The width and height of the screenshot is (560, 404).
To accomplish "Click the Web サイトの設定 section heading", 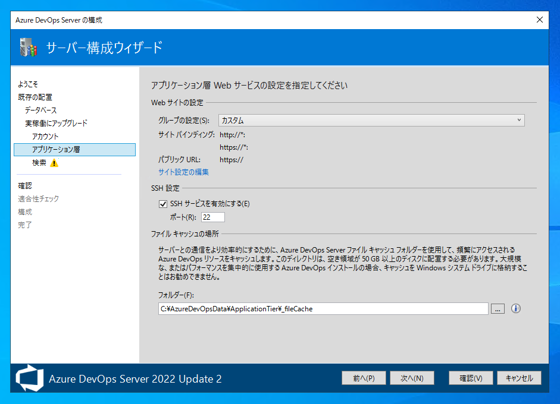I will [177, 103].
